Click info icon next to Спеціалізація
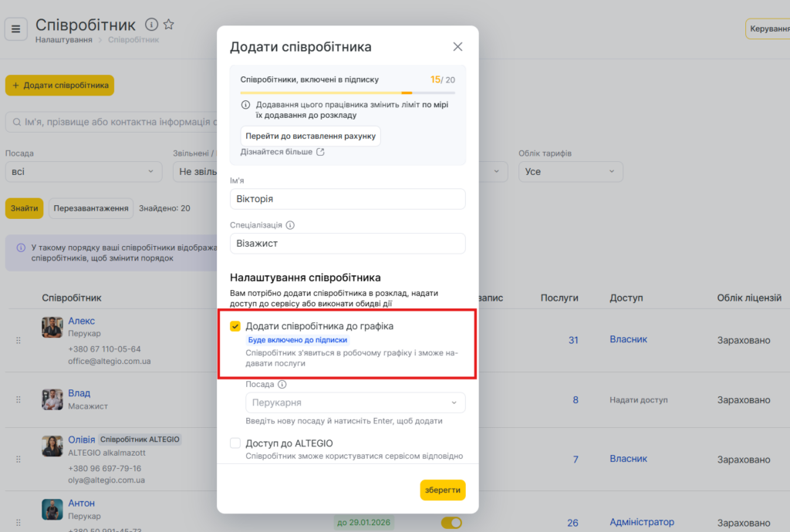Viewport: 790px width, 532px height. [x=290, y=226]
